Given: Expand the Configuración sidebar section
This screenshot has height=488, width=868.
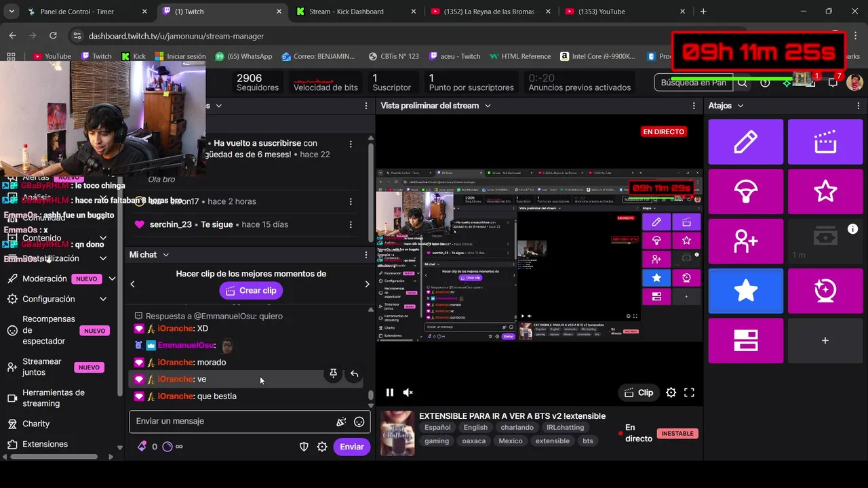Looking at the screenshot, I should click(x=103, y=299).
